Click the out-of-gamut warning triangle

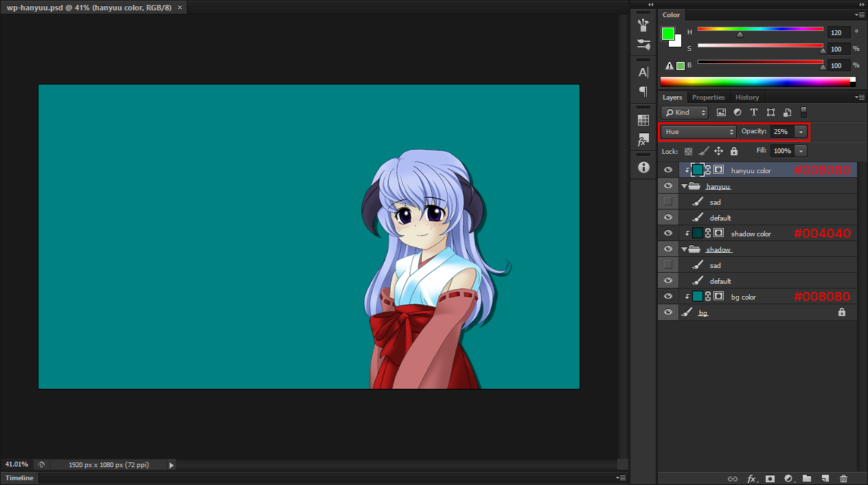(670, 66)
